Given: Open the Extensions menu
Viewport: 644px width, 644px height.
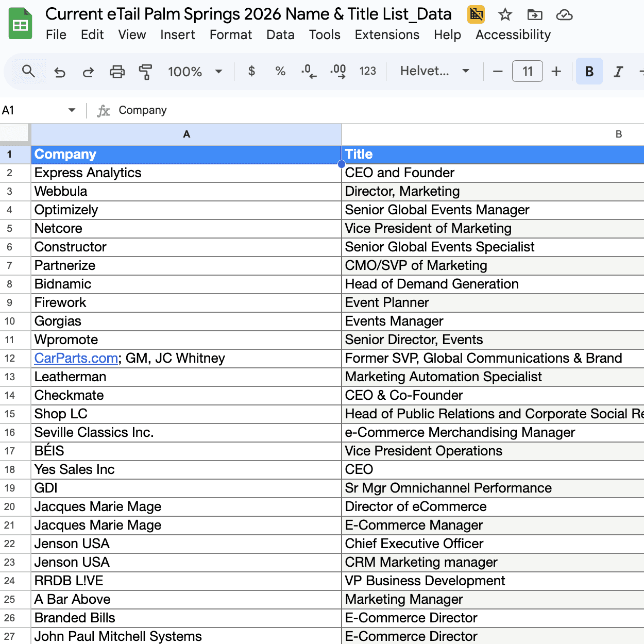Looking at the screenshot, I should tap(387, 35).
